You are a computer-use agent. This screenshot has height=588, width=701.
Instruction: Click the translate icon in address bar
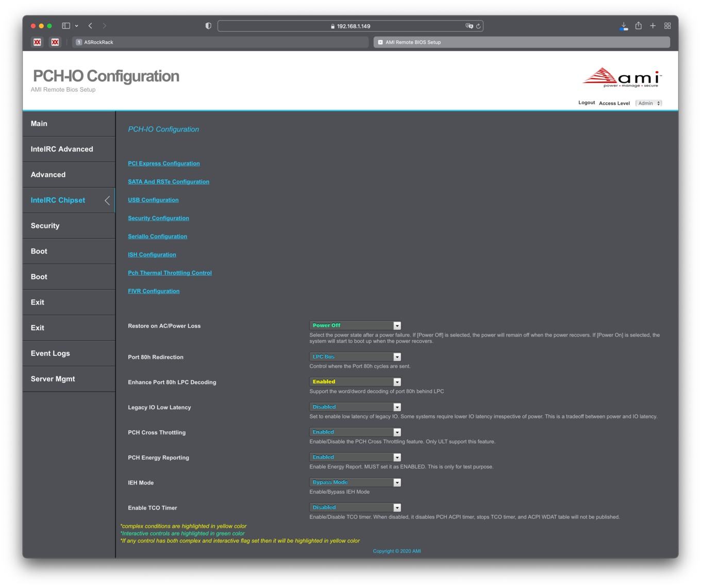point(469,26)
